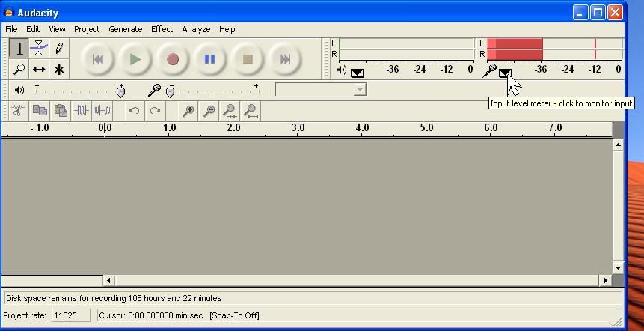Open the File menu
This screenshot has height=331, width=644.
coord(11,29)
